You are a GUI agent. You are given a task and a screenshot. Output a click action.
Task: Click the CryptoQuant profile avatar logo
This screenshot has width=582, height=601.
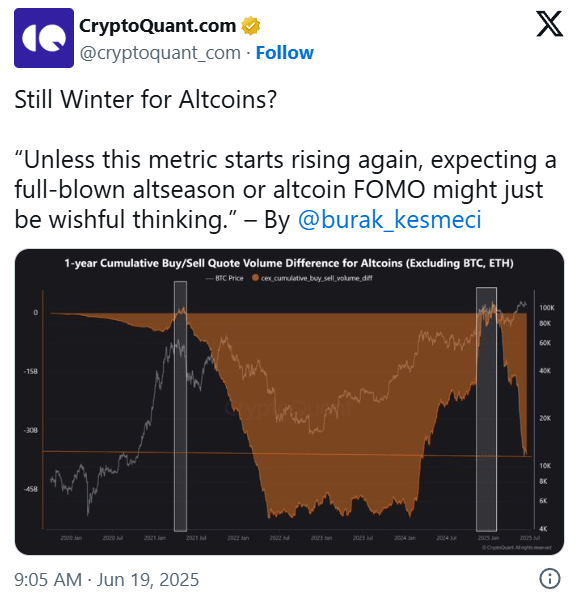pyautogui.click(x=44, y=38)
